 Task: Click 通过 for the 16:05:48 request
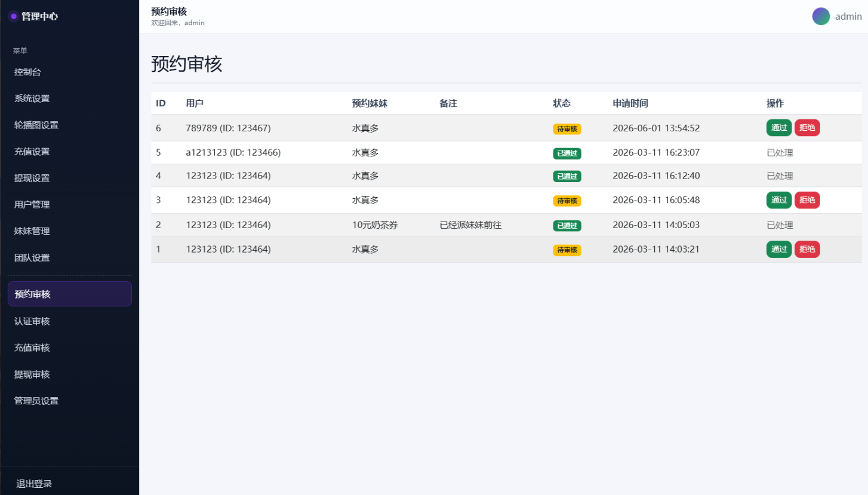[779, 200]
